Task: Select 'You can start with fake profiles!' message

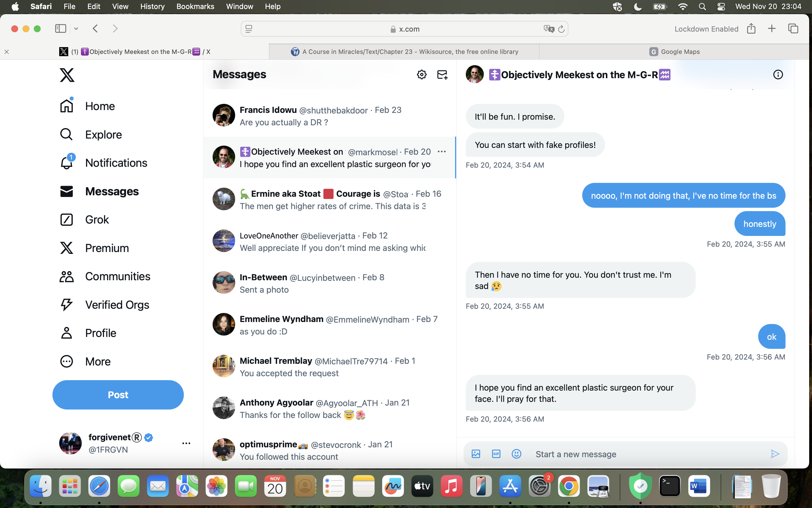Action: coord(535,145)
